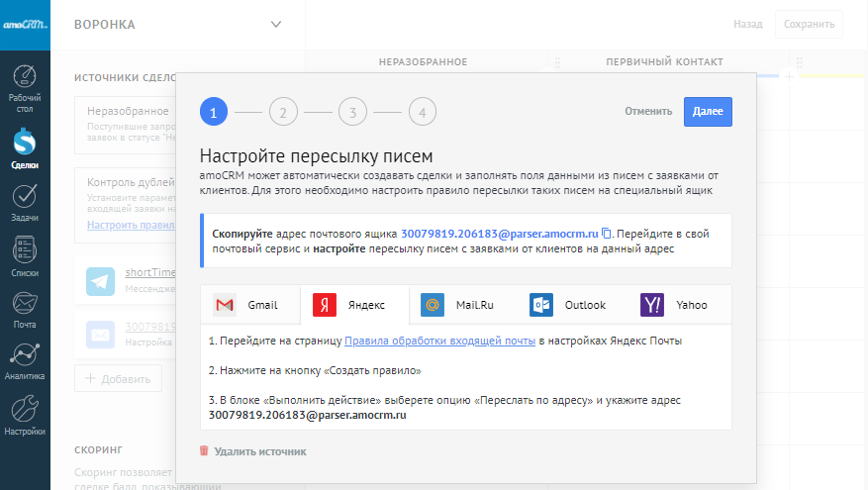Select the Yahoo tab
Screen dimensions: 868x490
(675, 305)
